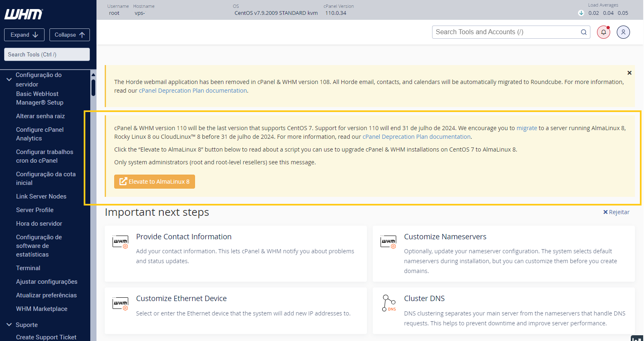644x341 pixels.
Task: Click the Customize Ethernet Device WHM icon
Action: [120, 304]
